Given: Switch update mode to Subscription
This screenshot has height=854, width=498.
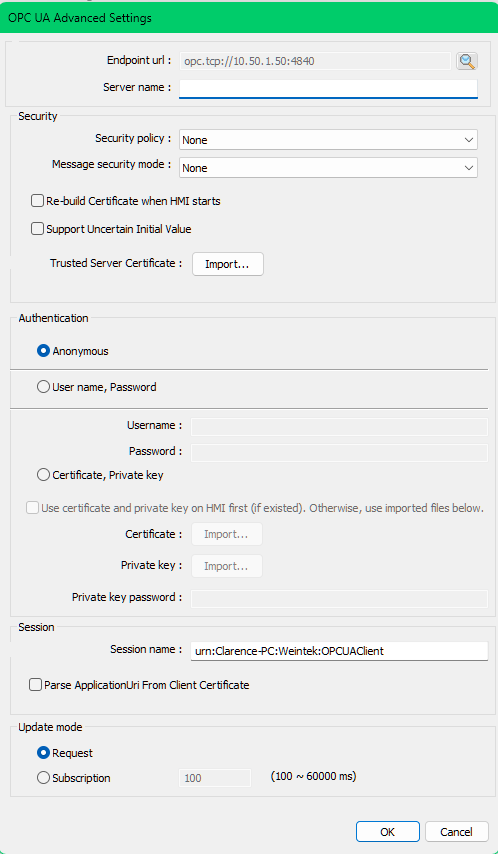Looking at the screenshot, I should (43, 778).
